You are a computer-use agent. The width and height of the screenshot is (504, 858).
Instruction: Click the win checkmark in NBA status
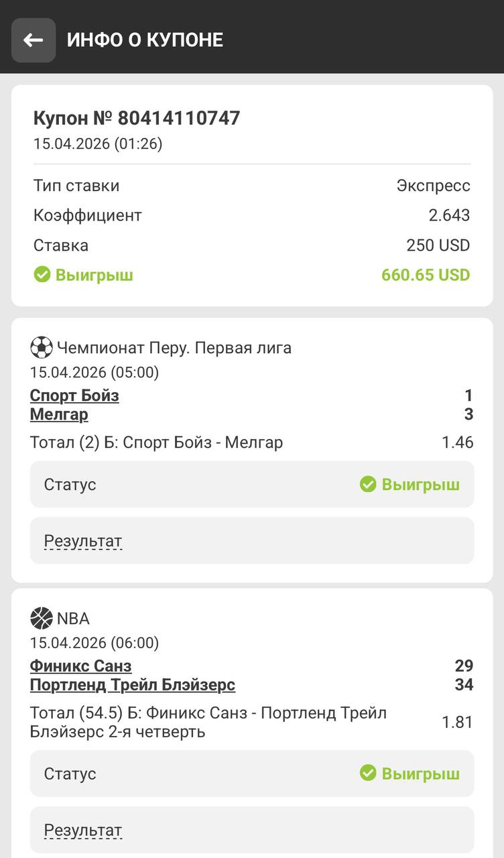click(x=368, y=774)
